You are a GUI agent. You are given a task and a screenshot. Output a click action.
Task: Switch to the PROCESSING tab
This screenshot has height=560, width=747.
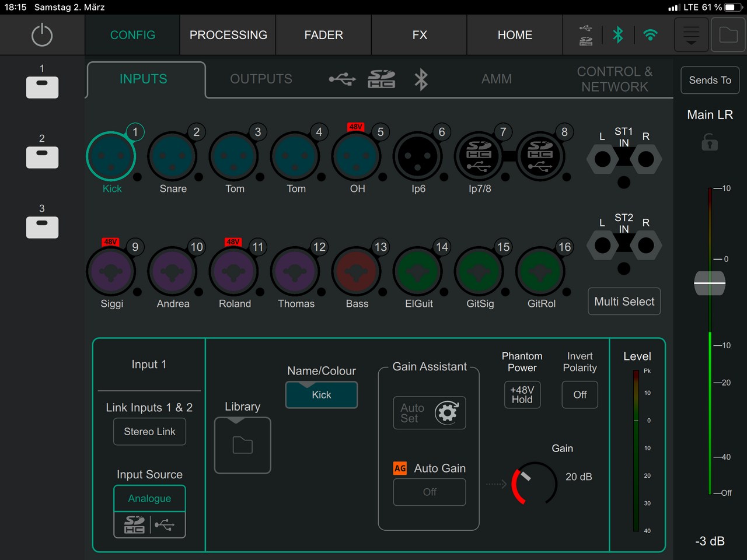coord(228,35)
